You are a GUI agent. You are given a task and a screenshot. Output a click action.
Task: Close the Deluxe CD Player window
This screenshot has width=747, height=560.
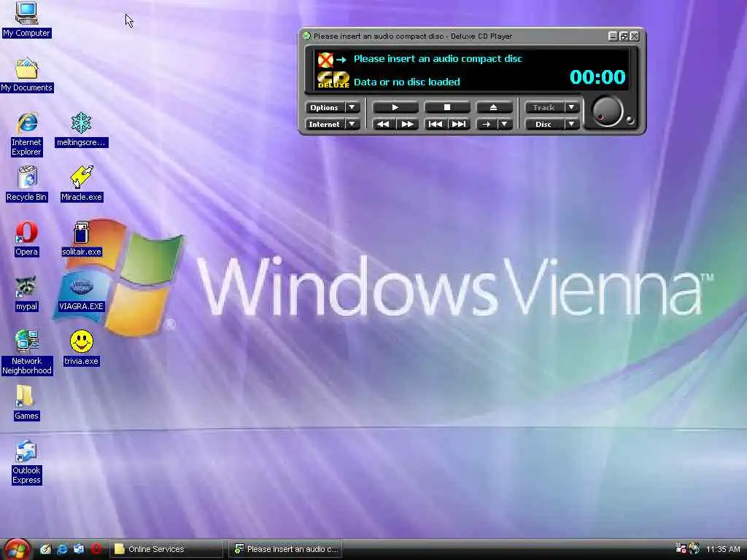coord(634,36)
